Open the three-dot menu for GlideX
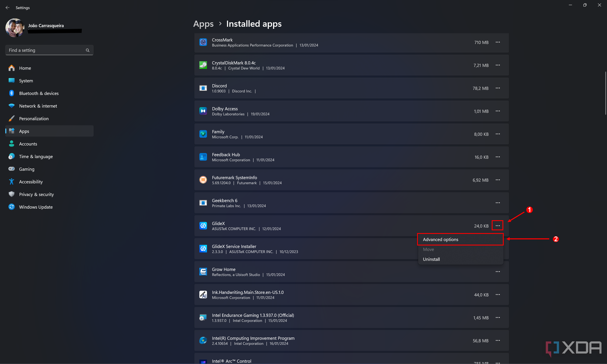 pyautogui.click(x=497, y=226)
